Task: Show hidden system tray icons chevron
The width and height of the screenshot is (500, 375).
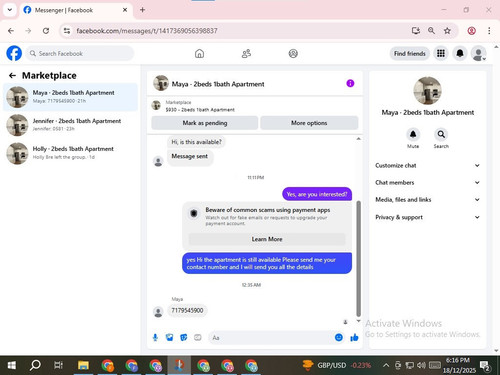Action: coord(386,365)
